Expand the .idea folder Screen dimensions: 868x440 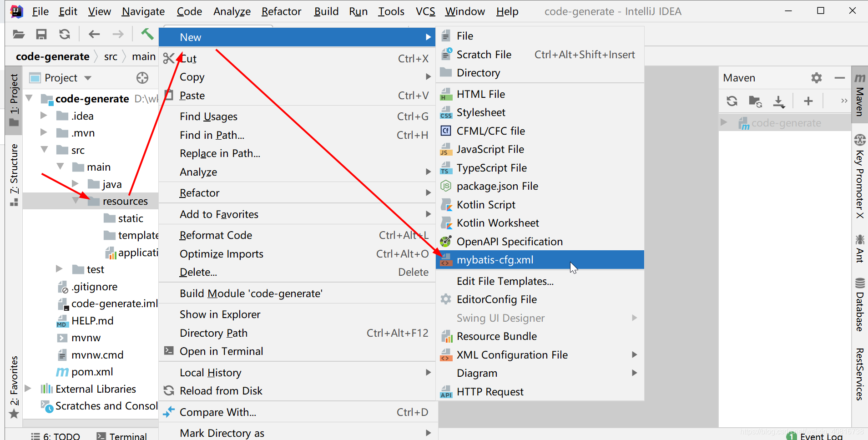pos(44,116)
